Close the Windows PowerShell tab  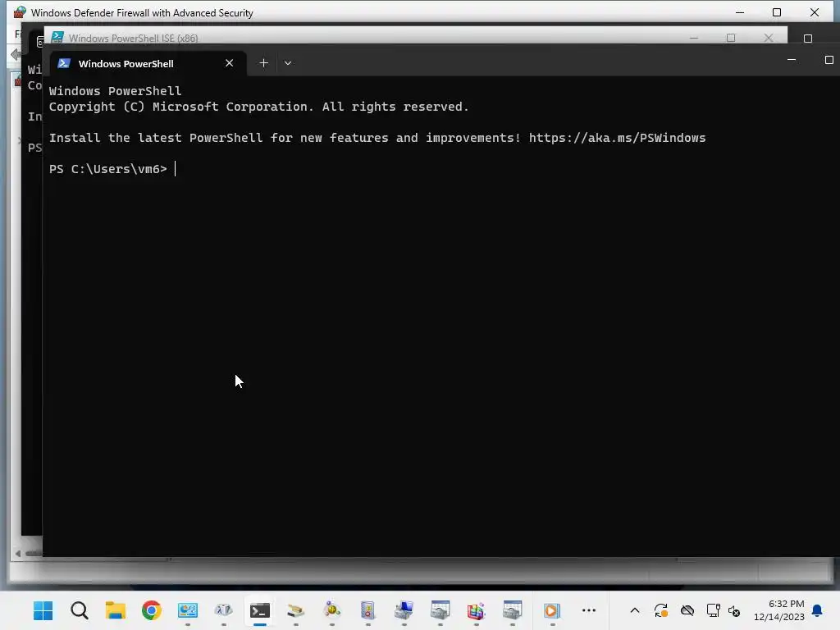[230, 63]
